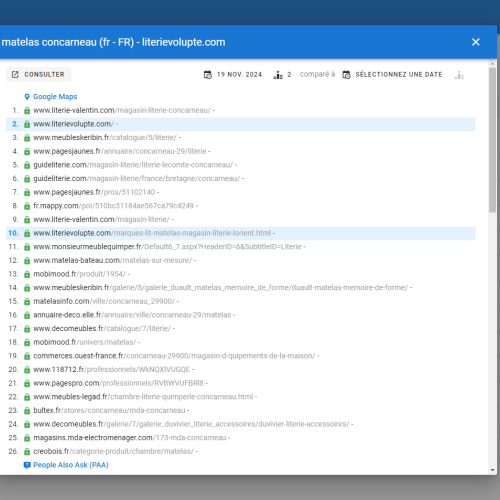The width and height of the screenshot is (500, 500).
Task: Open the Google Maps link
Action: point(55,97)
